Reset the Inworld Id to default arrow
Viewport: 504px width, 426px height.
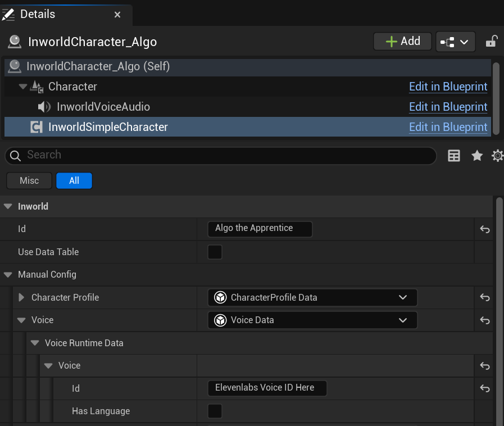pyautogui.click(x=485, y=229)
